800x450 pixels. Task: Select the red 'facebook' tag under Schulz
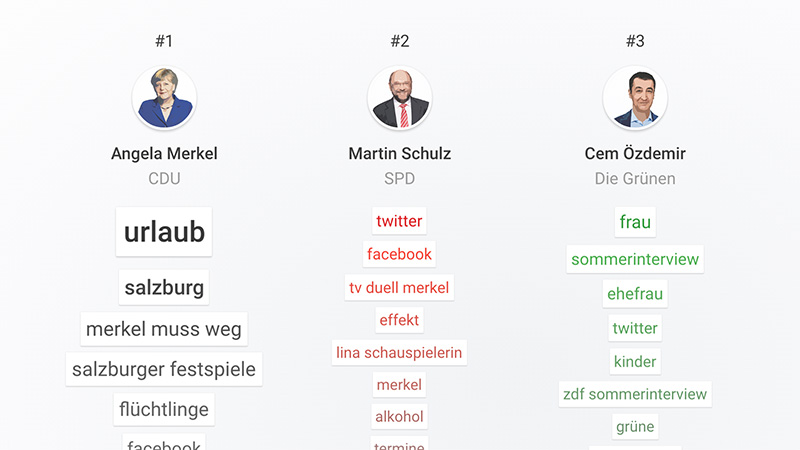coord(399,254)
